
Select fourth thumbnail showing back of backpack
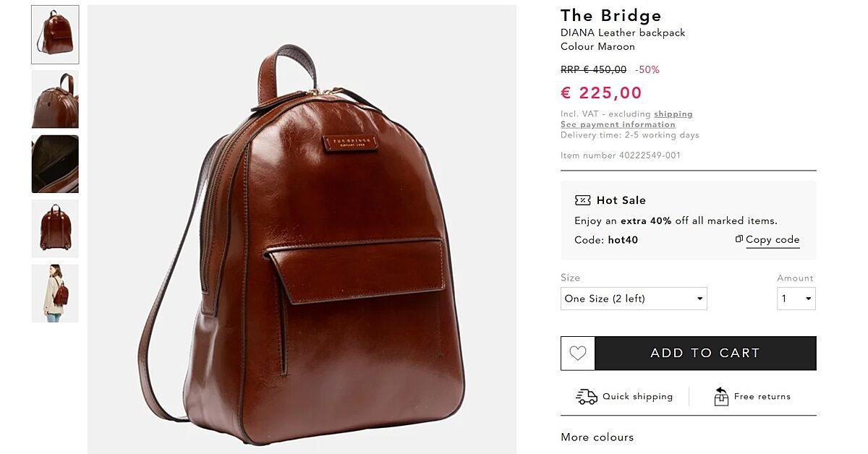tap(55, 228)
